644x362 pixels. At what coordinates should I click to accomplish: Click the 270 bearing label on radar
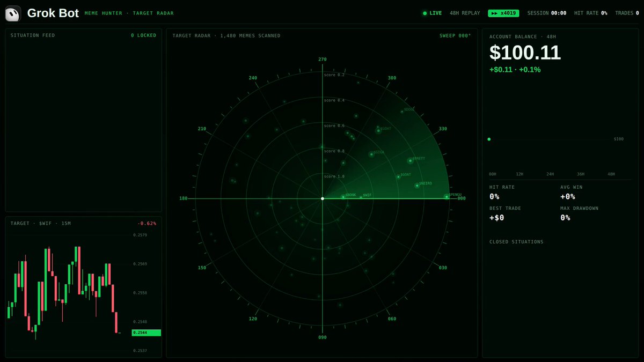coord(323,60)
